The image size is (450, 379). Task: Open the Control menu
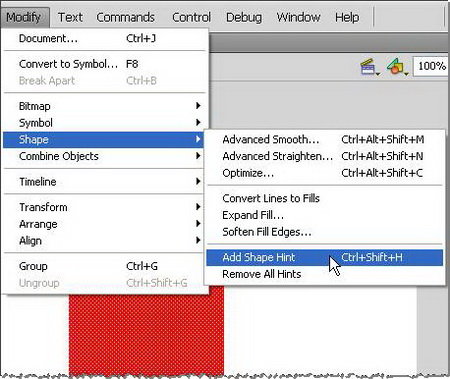click(191, 17)
